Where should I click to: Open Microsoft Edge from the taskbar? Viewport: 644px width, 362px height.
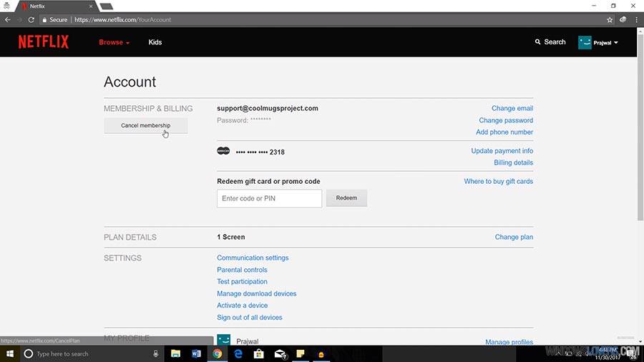(x=238, y=353)
